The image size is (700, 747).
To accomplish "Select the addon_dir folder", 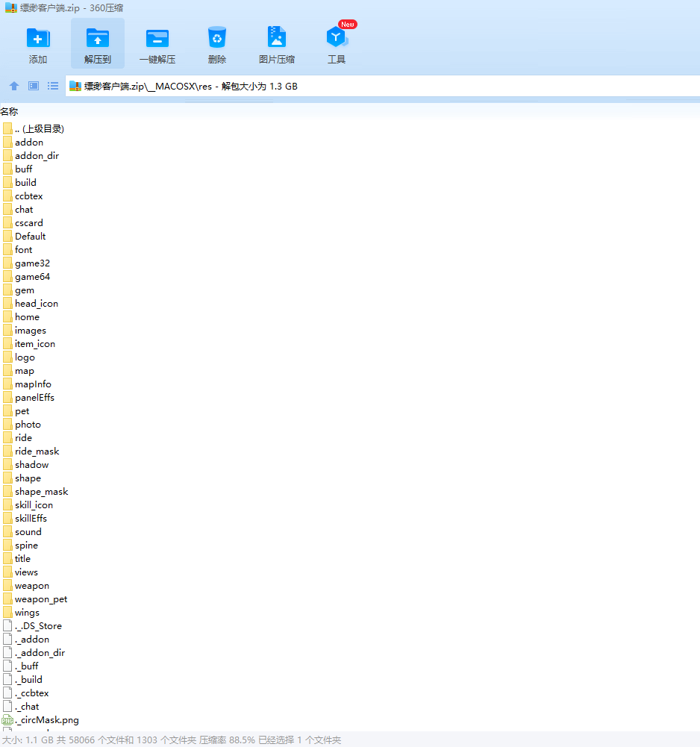I will tap(37, 156).
